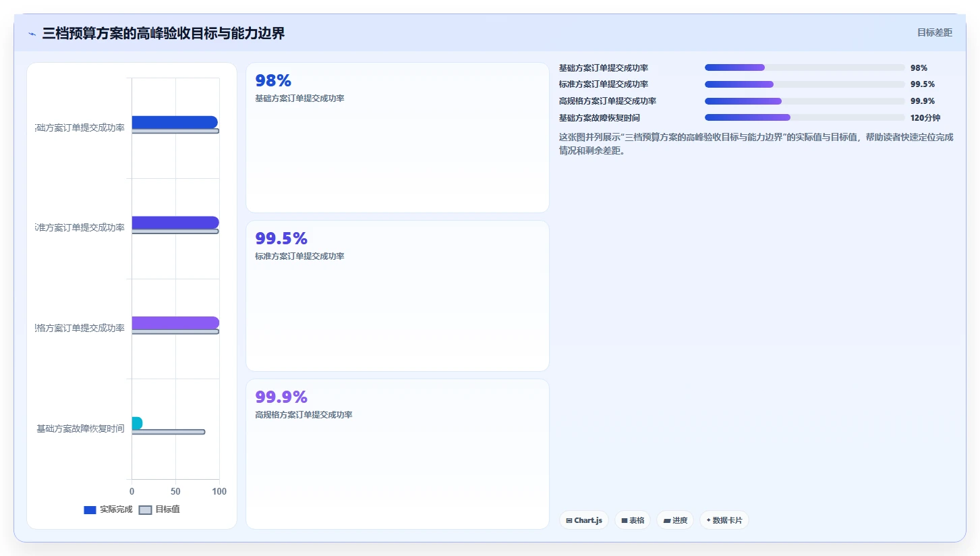Click progress bar for 基础方案故障恢复时间

tap(805, 117)
